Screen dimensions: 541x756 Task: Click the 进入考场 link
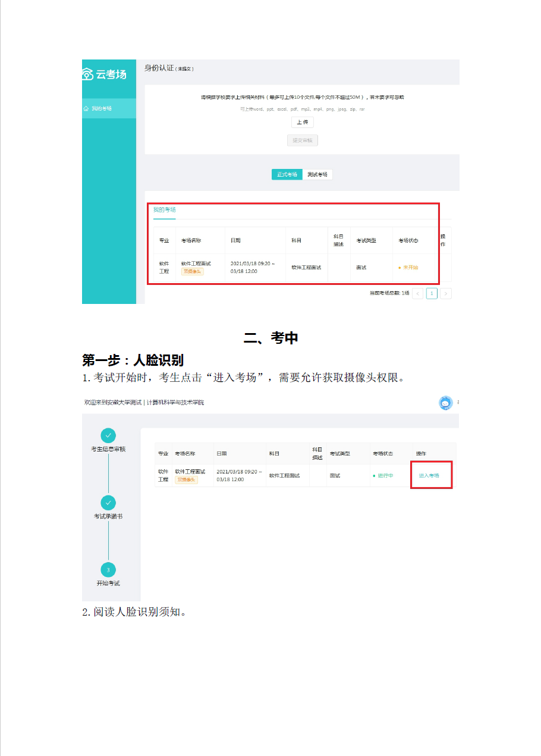pyautogui.click(x=429, y=475)
